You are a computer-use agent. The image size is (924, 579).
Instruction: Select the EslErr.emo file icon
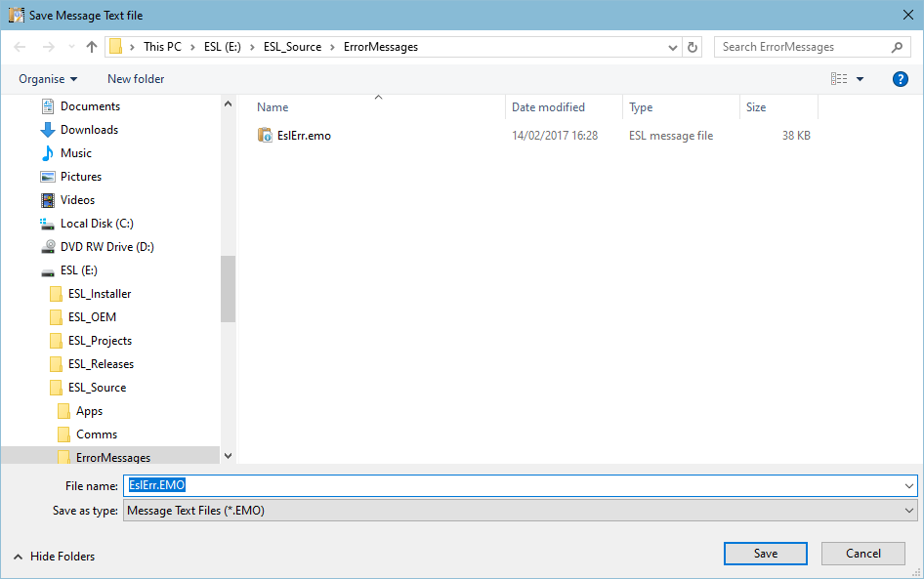(x=265, y=136)
